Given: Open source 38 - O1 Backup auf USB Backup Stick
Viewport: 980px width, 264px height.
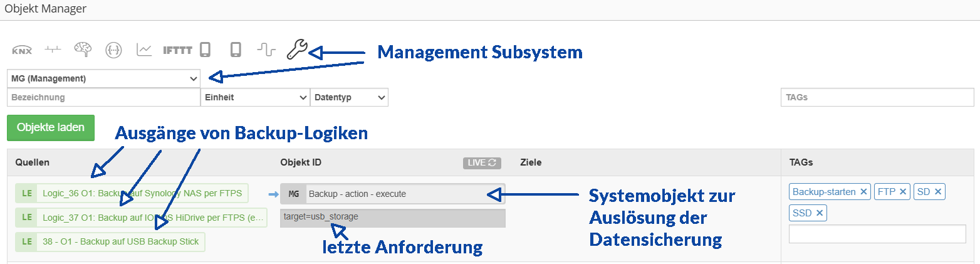Looking at the screenshot, I should 110,241.
